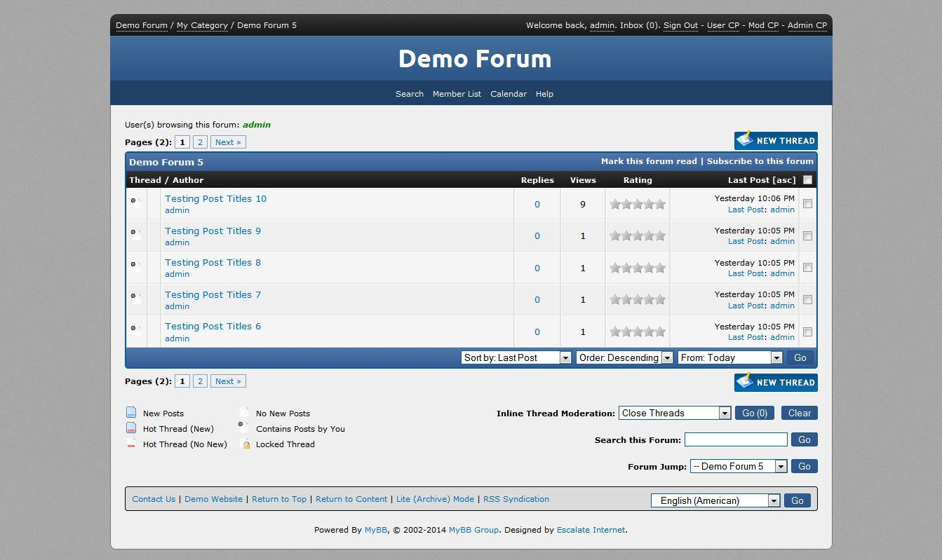Rate Testing Post Titles 9 five stars
This screenshot has width=942, height=560.
coord(660,236)
